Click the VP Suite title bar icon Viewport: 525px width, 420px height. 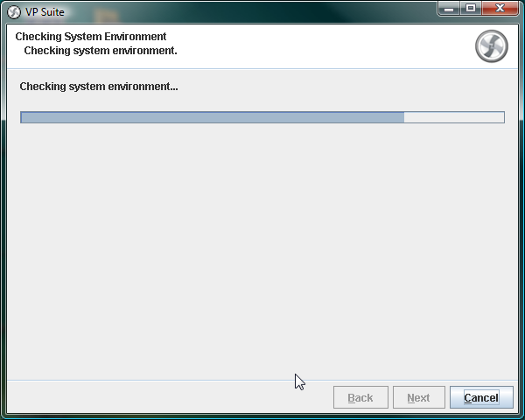(x=14, y=12)
